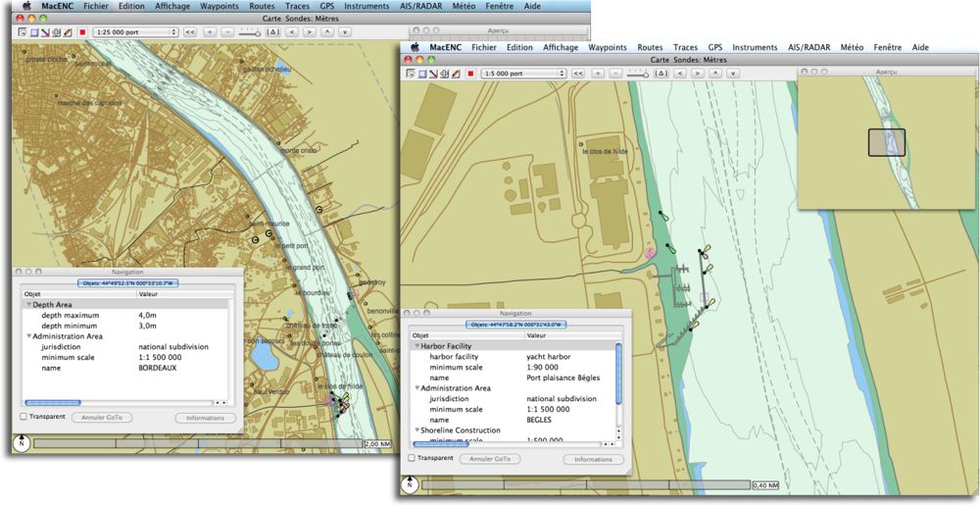Select the route line tool in back window
The height and width of the screenshot is (505, 980).
(45, 32)
